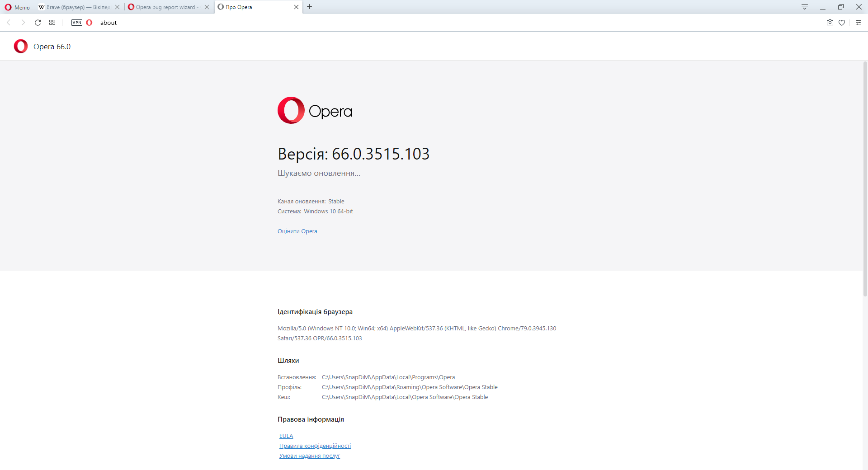The image size is (868, 470).
Task: Take a snapshot with camera icon
Action: pos(830,23)
